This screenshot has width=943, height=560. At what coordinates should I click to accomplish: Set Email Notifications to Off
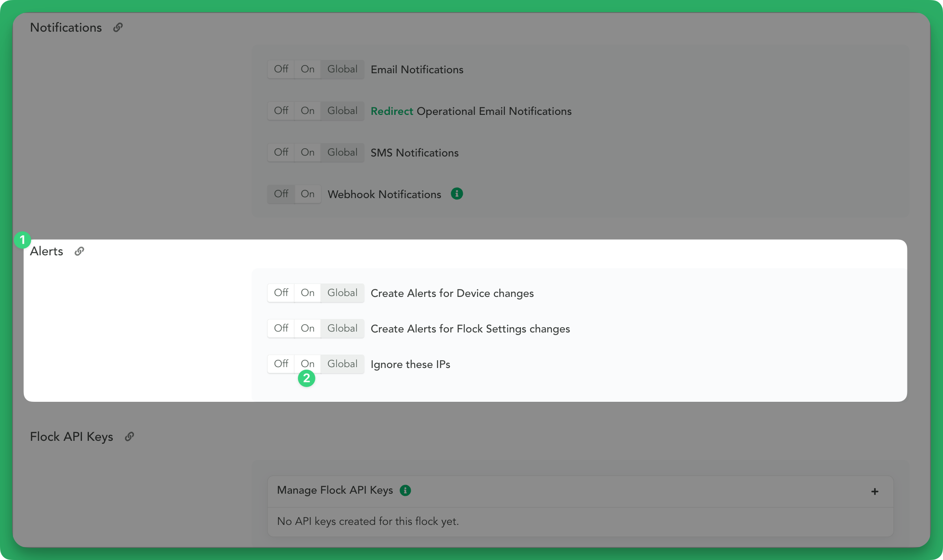click(x=281, y=69)
